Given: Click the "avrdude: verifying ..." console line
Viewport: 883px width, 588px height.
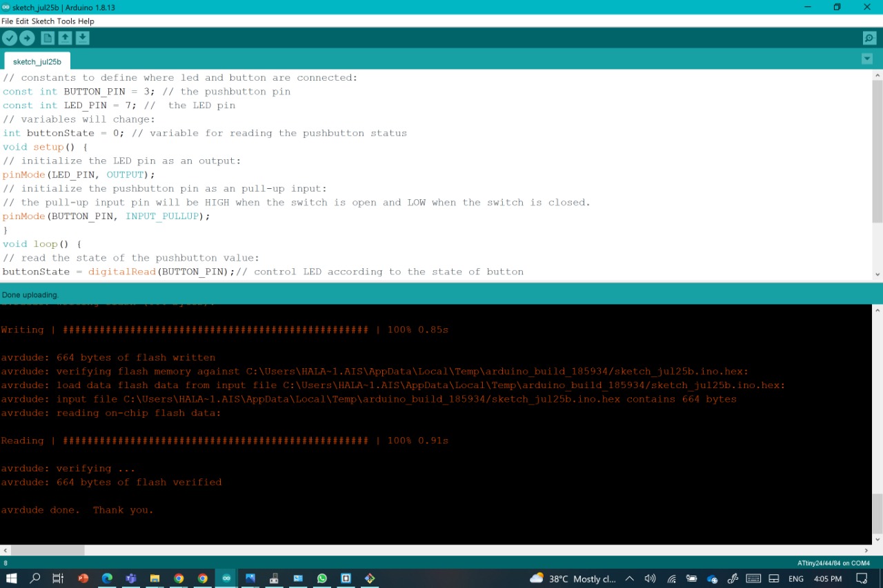Looking at the screenshot, I should [x=68, y=469].
